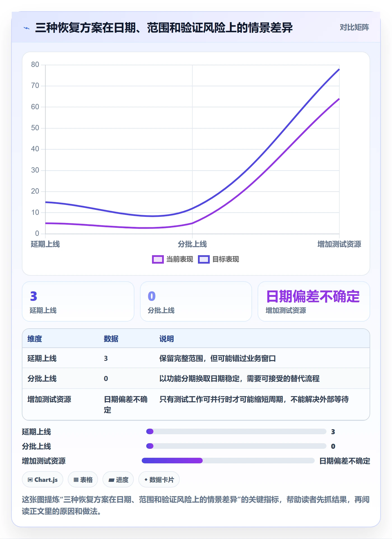Select the 增加测试资源 axis label on chart
The width and height of the screenshot is (392, 539).
[339, 244]
